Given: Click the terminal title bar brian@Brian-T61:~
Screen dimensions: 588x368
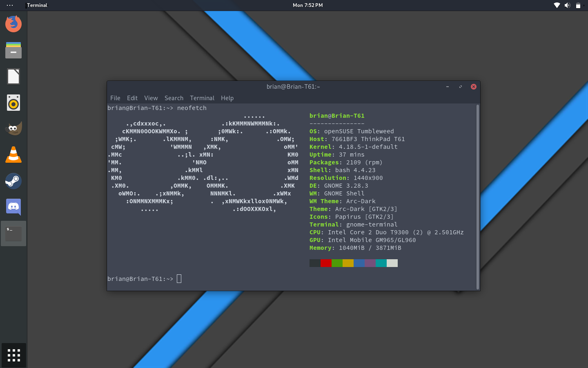Looking at the screenshot, I should [x=293, y=87].
